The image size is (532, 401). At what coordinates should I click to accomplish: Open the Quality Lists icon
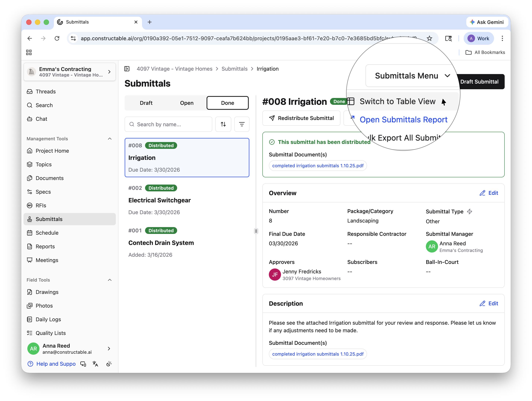pyautogui.click(x=30, y=333)
